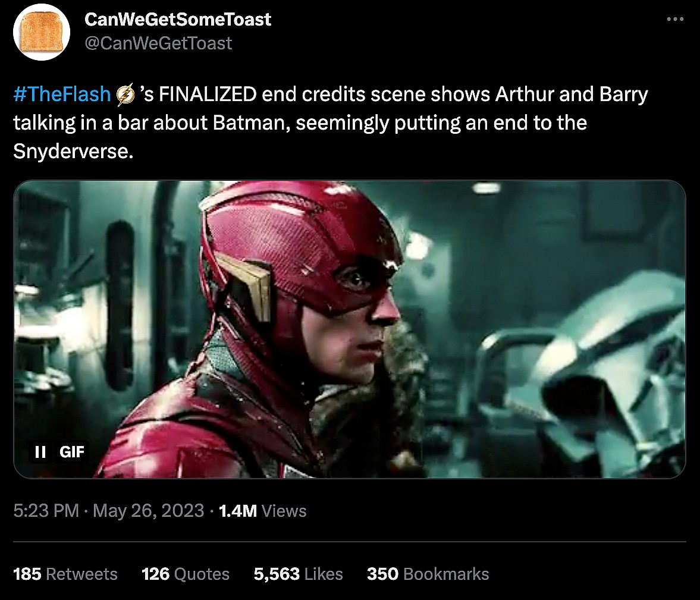Open the CanWeGetSomeToast display name
The height and width of the screenshot is (600, 700).
[x=178, y=20]
